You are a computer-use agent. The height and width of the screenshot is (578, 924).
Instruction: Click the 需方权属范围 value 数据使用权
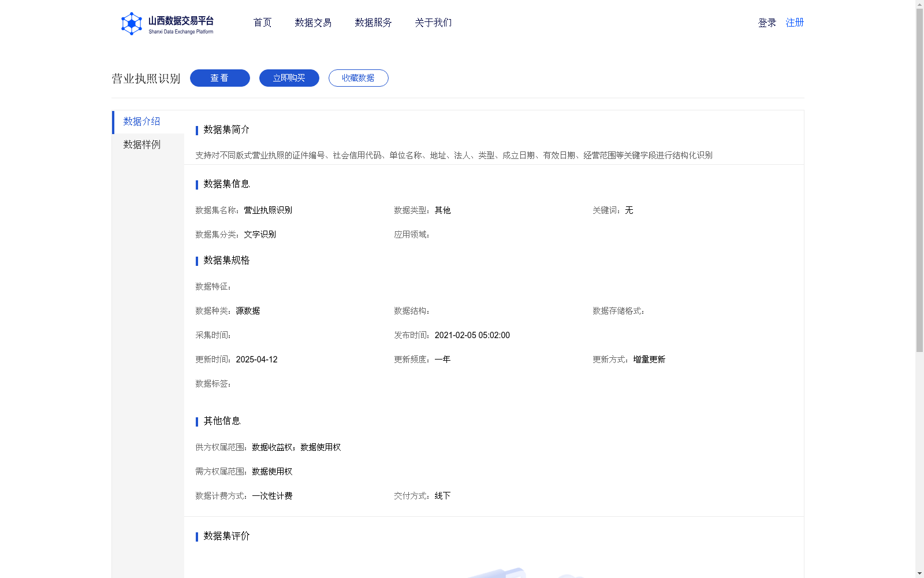272,472
